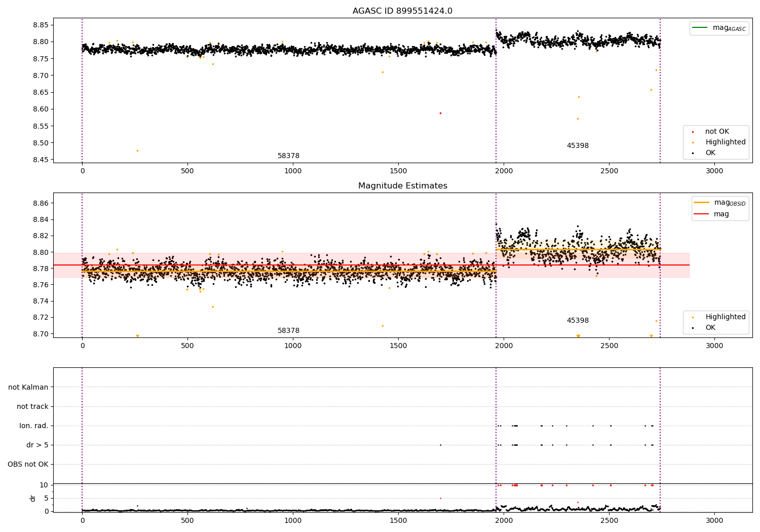Click the 'not Kalman' row label
Viewport: 760px width, 532px height.
click(28, 387)
